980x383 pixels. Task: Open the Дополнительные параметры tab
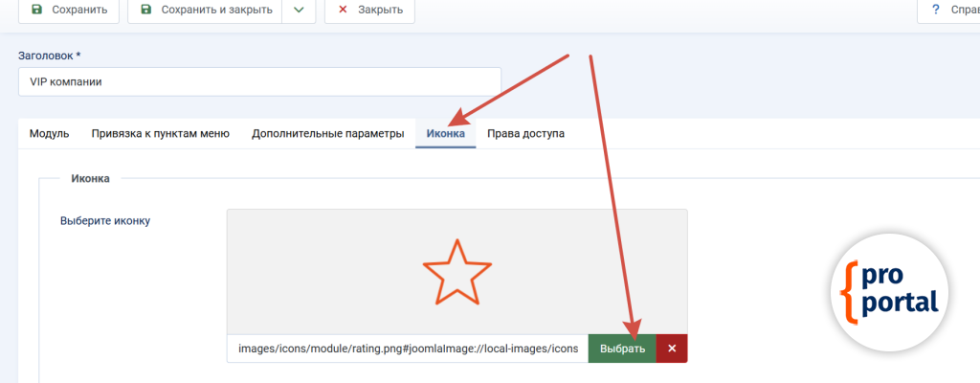coord(327,134)
